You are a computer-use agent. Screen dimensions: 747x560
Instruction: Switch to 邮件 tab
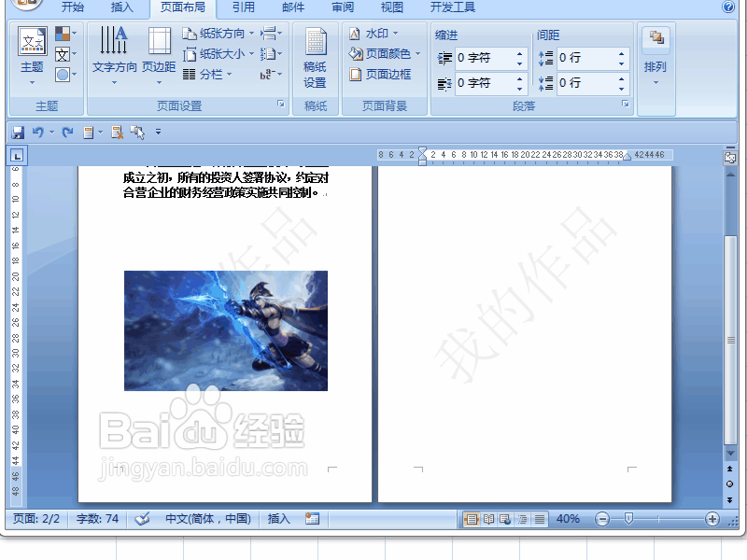point(293,7)
